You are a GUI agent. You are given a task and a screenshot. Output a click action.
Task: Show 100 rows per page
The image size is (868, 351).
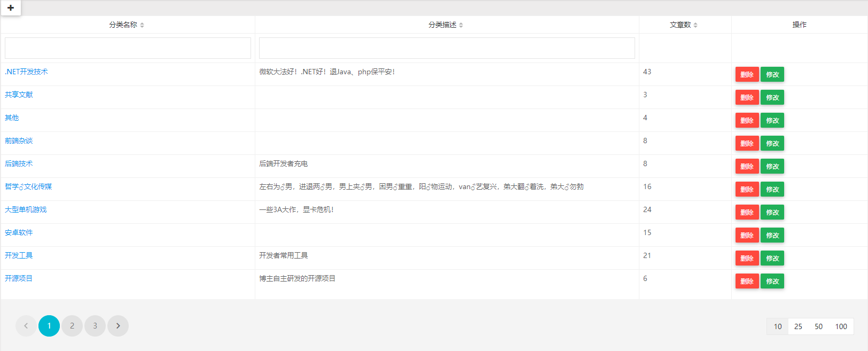(841, 326)
